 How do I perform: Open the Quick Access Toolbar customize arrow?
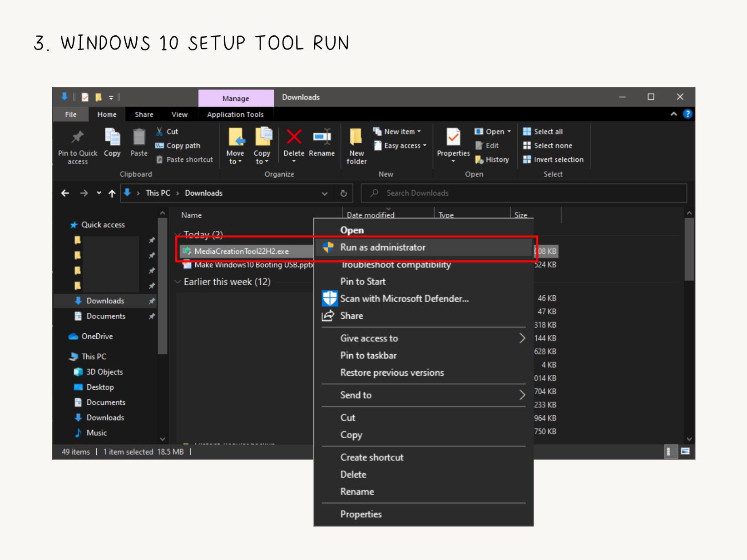tap(111, 97)
